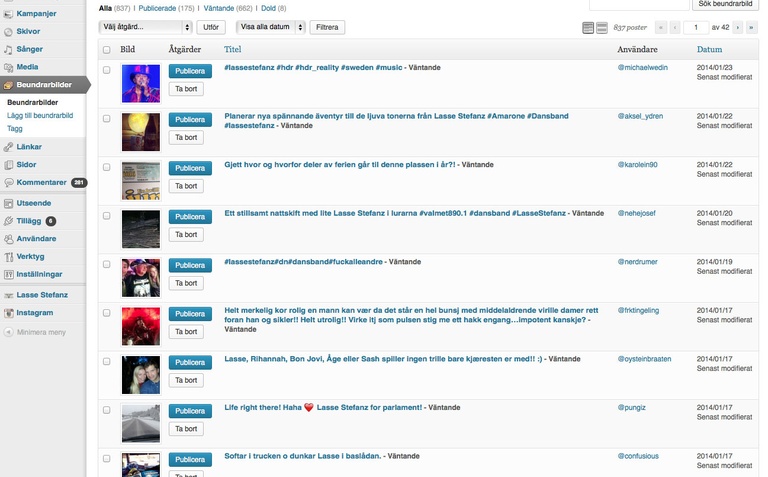This screenshot has width=768, height=477.
Task: Select the checkbox for the @karolein90 row
Action: click(x=107, y=167)
